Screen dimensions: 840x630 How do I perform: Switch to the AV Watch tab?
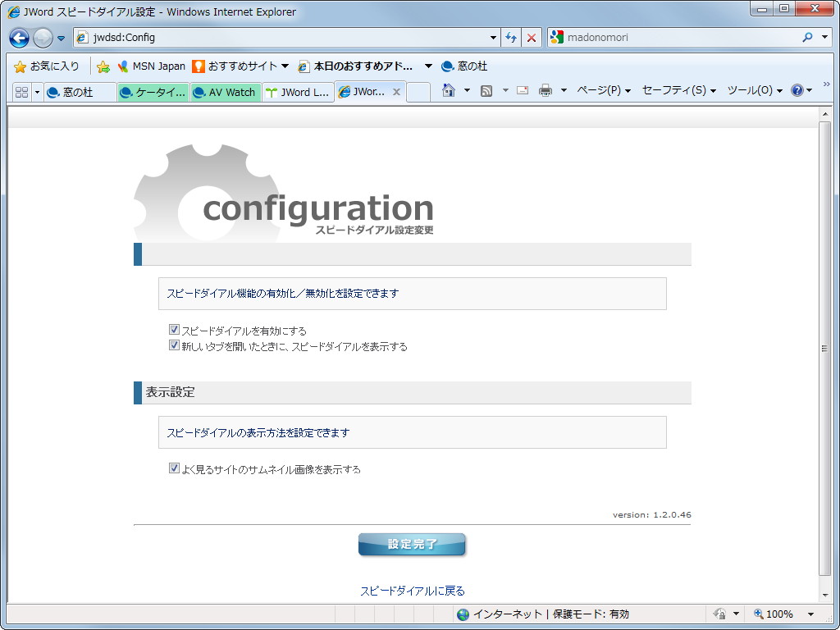(226, 92)
